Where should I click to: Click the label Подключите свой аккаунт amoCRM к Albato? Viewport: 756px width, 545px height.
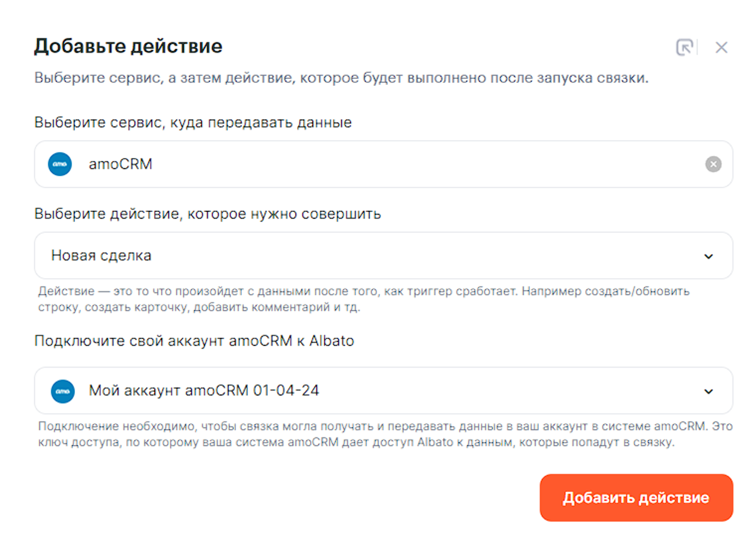pyautogui.click(x=194, y=341)
